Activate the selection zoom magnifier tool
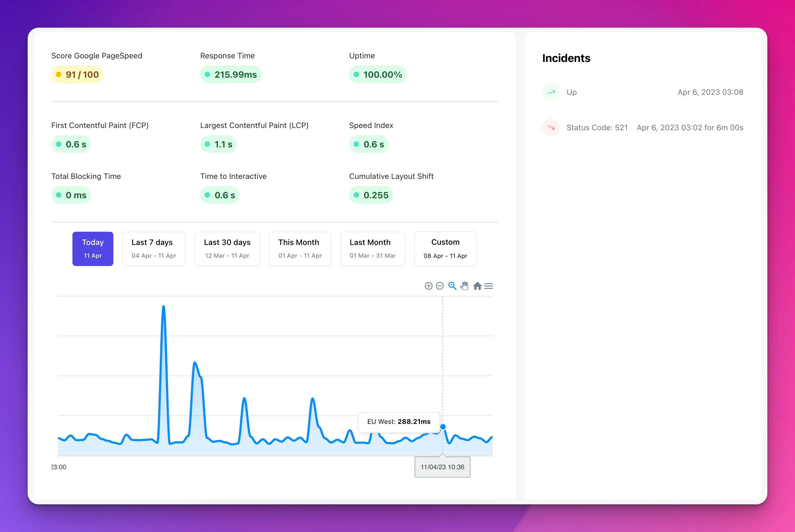Image resolution: width=795 pixels, height=532 pixels. pos(452,286)
